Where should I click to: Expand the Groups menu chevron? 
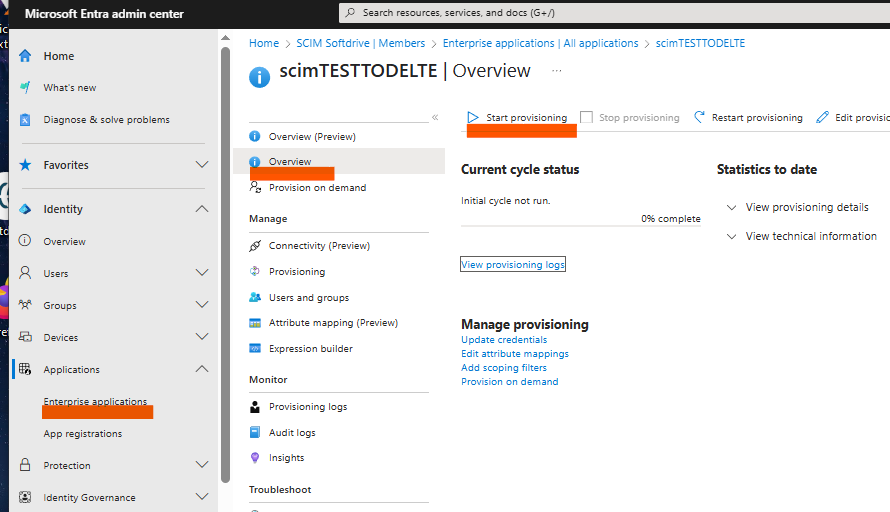coord(201,305)
